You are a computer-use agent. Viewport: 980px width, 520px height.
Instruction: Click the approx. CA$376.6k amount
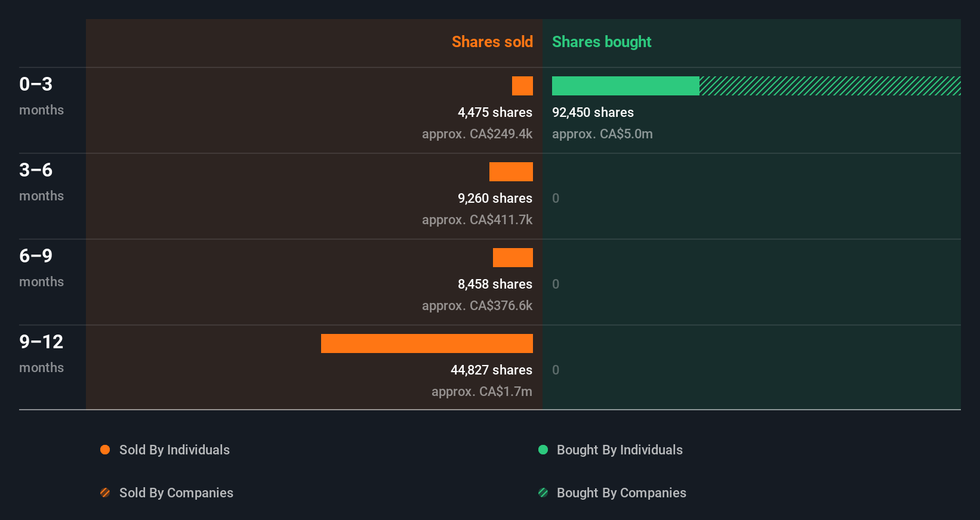(477, 305)
